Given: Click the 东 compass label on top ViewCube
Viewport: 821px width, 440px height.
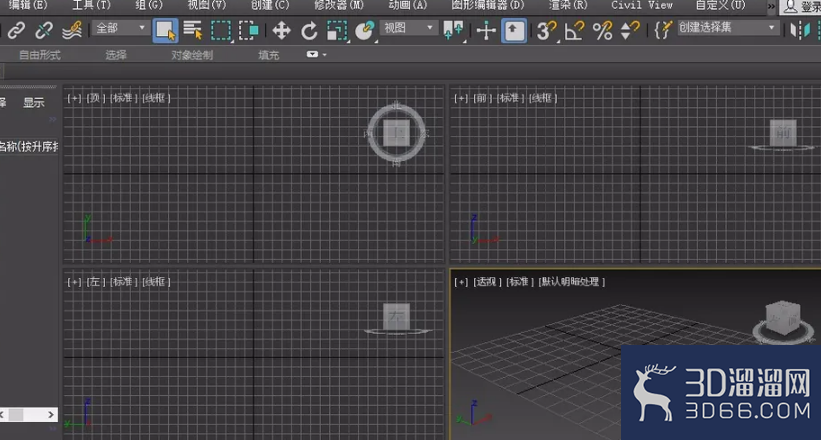Looking at the screenshot, I should 424,133.
